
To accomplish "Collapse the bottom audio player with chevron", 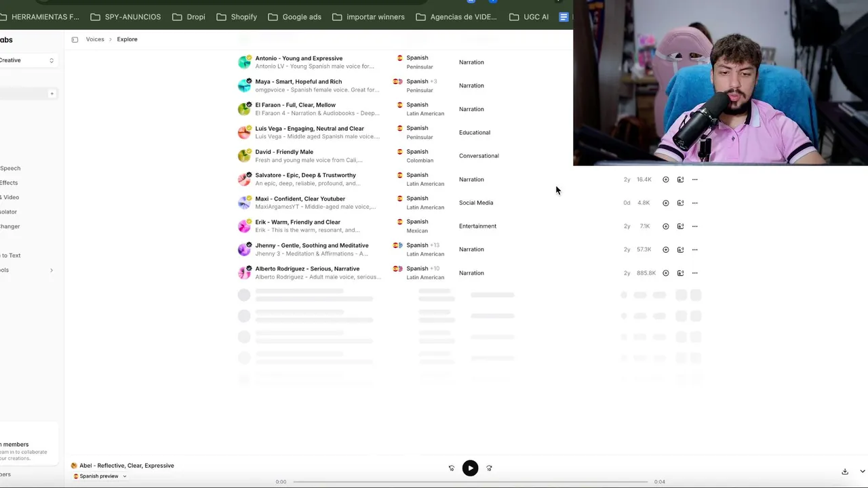I will click(x=862, y=471).
